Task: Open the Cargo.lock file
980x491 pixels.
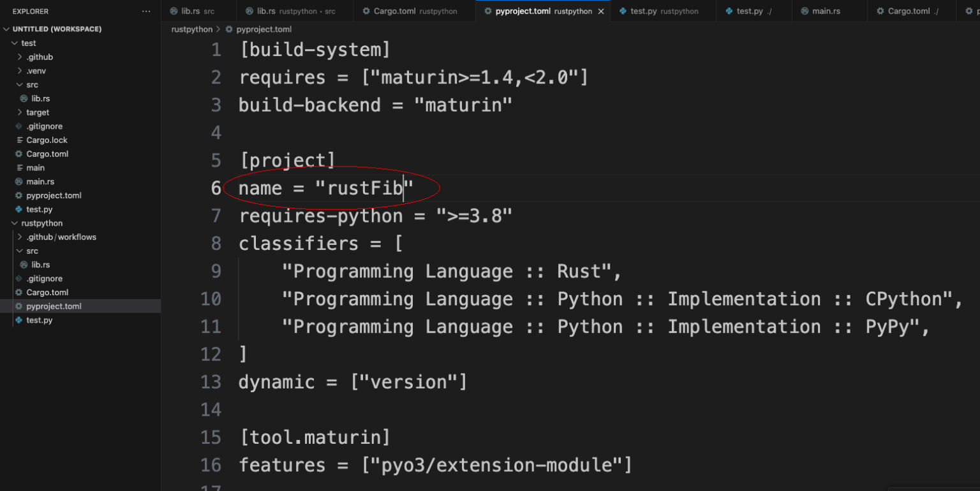Action: pos(47,140)
